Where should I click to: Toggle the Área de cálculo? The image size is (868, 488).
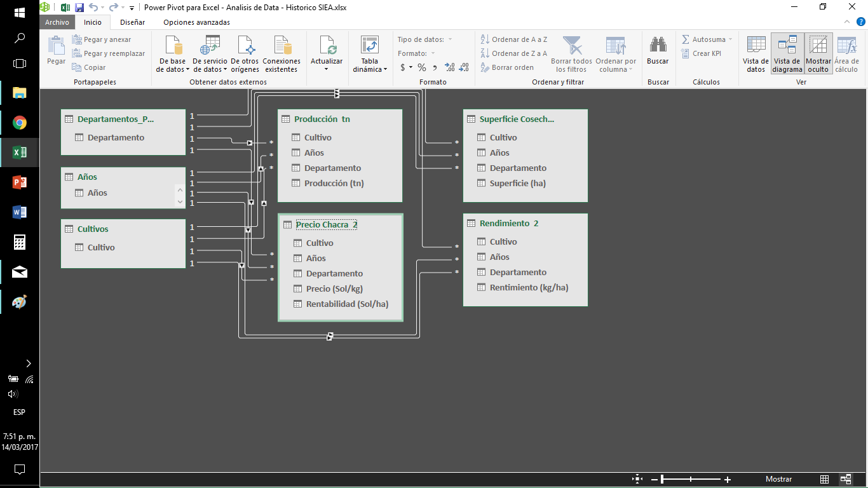coord(846,54)
